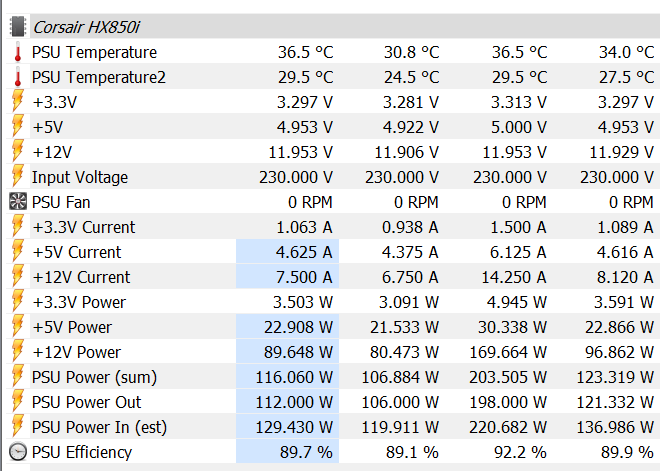Screen dimensions: 666x471
Task: Click the fan icon beside PSU Fan
Action: (x=18, y=202)
